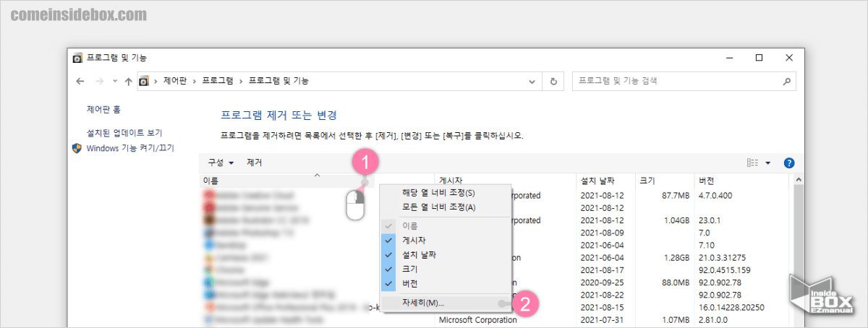Select the 23.0.1 version cell
Screen dimensions: 868x328
[709, 220]
